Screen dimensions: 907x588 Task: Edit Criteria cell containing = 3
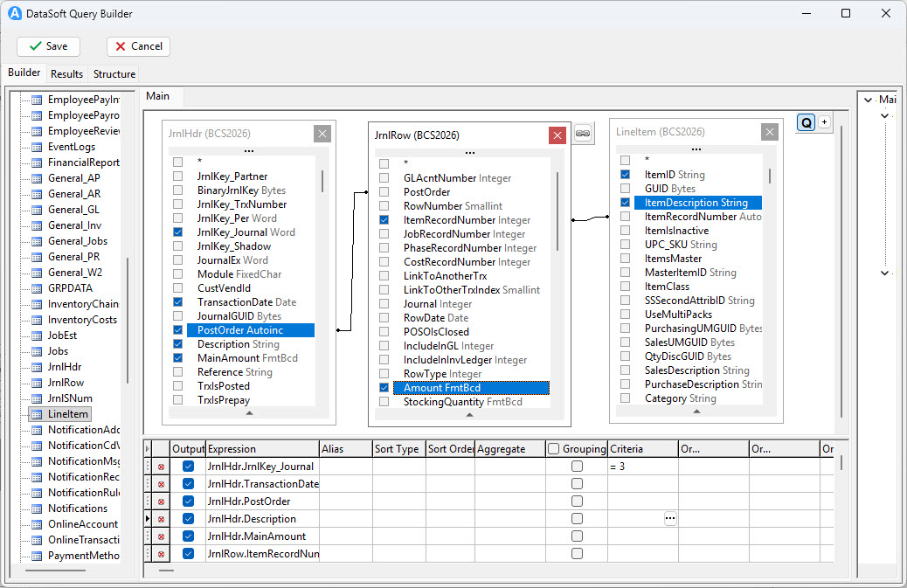(642, 467)
